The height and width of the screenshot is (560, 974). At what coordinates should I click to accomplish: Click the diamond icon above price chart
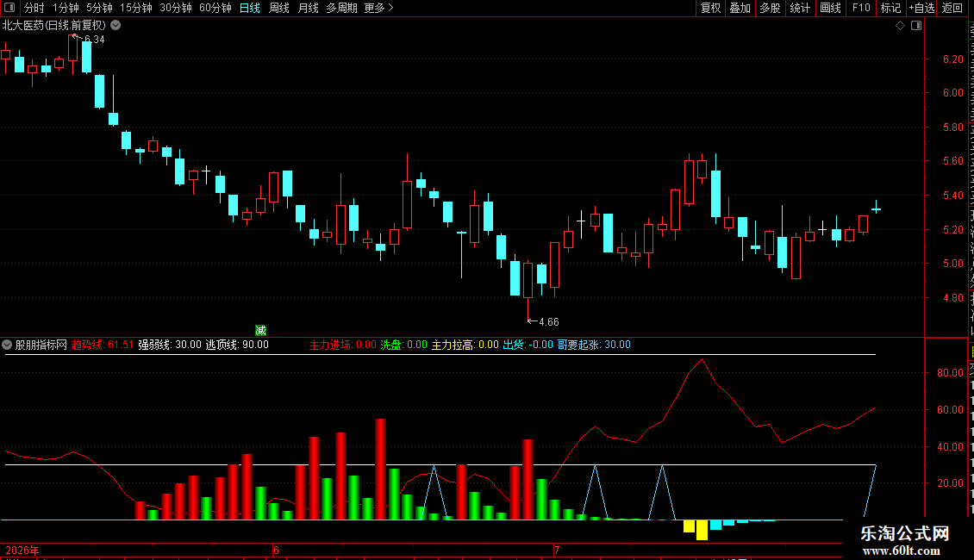click(x=900, y=26)
